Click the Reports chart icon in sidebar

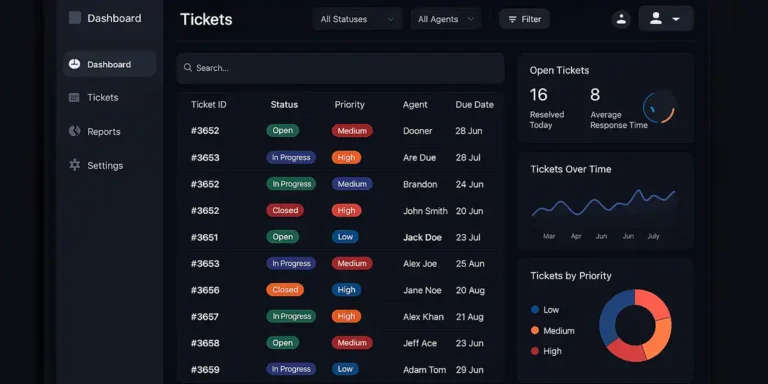coord(74,131)
